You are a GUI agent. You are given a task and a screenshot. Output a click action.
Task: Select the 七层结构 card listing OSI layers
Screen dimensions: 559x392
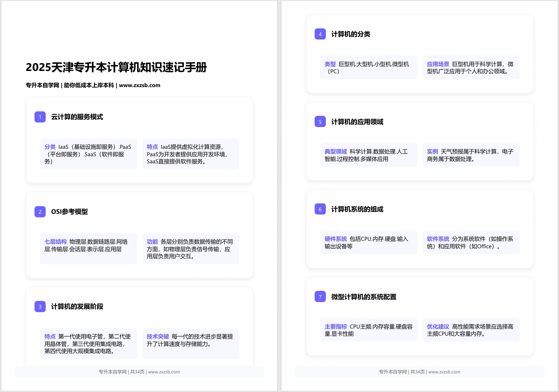88,249
